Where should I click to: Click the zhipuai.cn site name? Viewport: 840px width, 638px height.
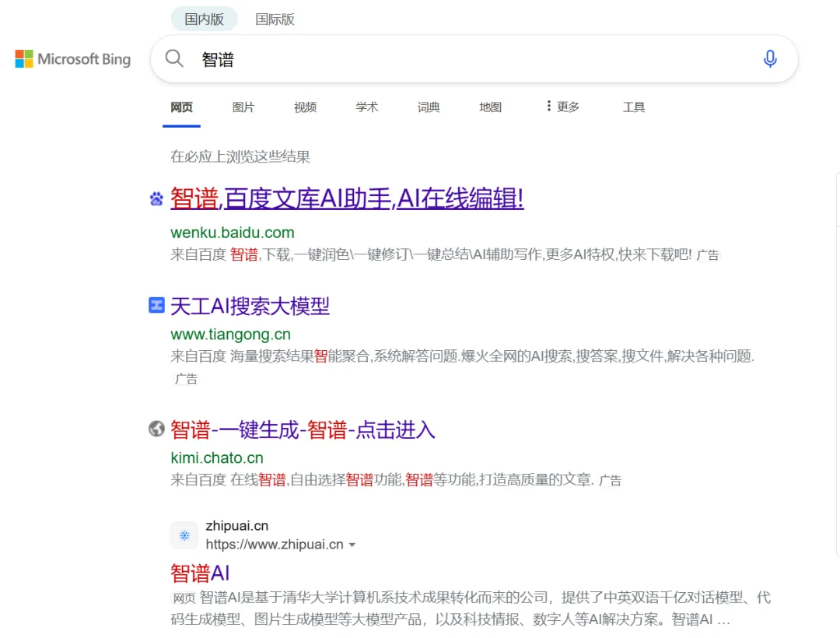(236, 525)
